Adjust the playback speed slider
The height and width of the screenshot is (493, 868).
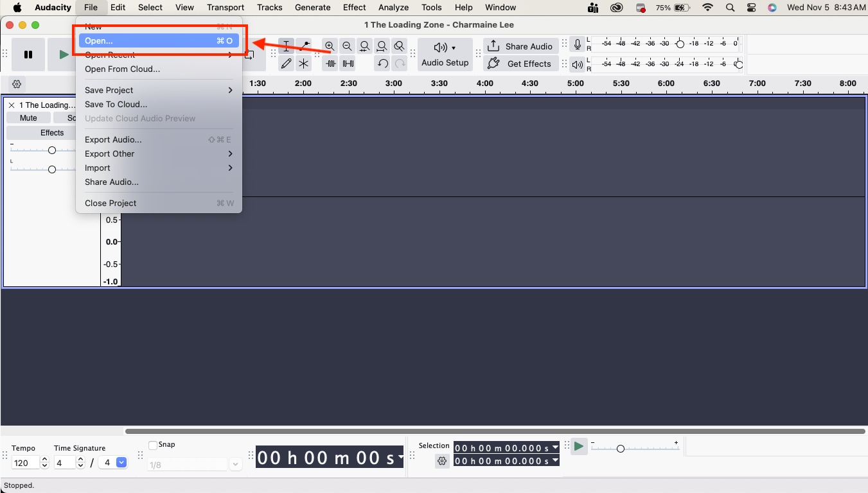(x=621, y=449)
